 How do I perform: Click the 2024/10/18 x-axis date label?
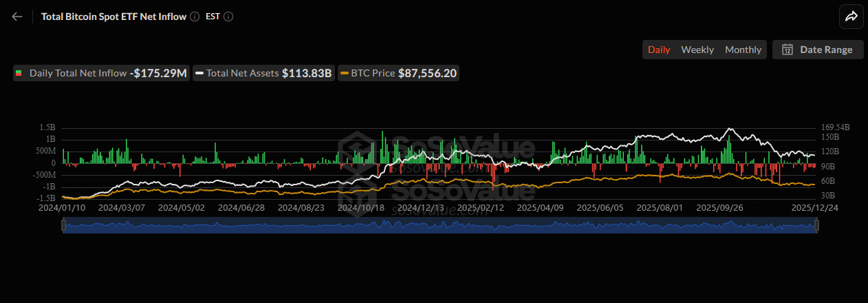coord(360,207)
